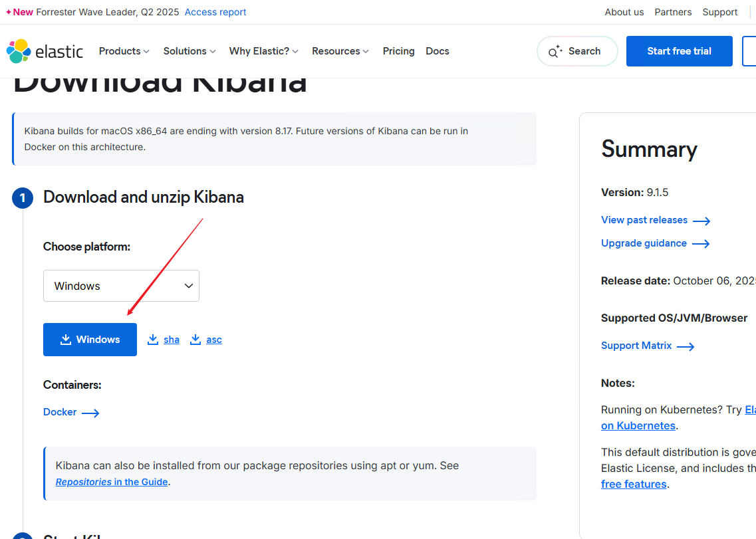756x539 pixels.
Task: Open the Access report link
Action: point(215,12)
